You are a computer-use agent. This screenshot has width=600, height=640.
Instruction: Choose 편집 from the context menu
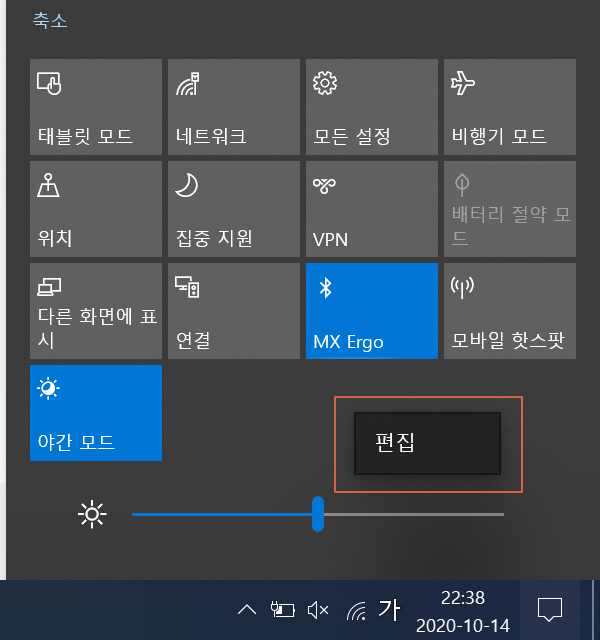[427, 443]
